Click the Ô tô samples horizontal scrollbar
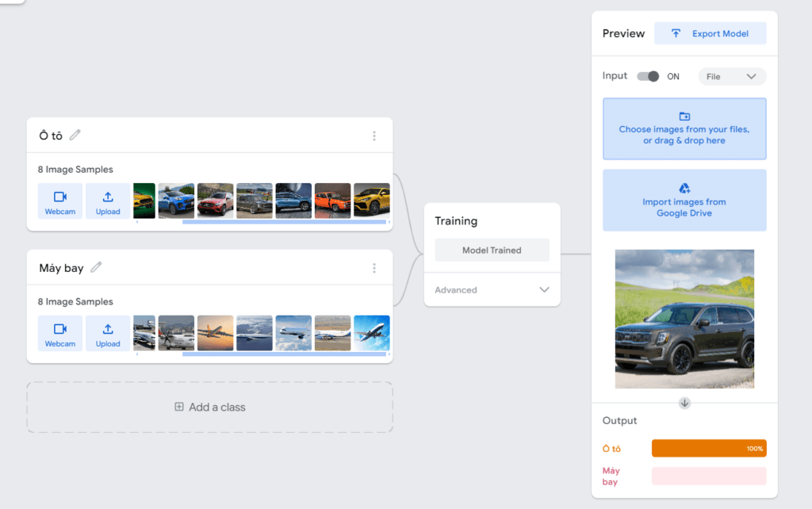 pyautogui.click(x=285, y=222)
